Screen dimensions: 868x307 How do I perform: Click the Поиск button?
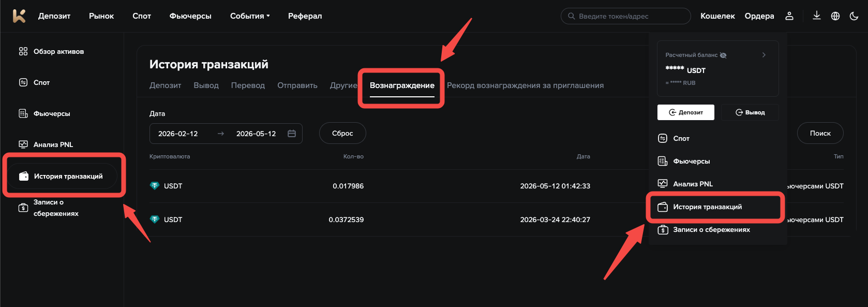point(820,133)
